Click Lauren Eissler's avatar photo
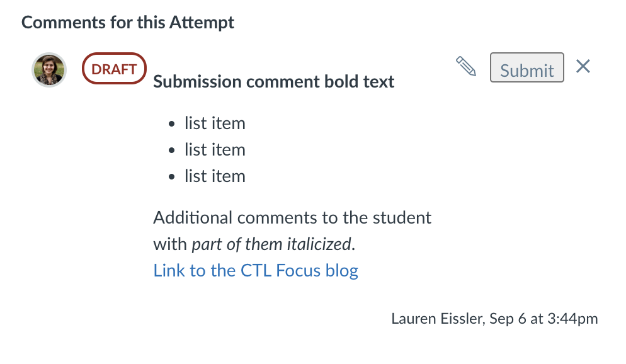 point(49,70)
